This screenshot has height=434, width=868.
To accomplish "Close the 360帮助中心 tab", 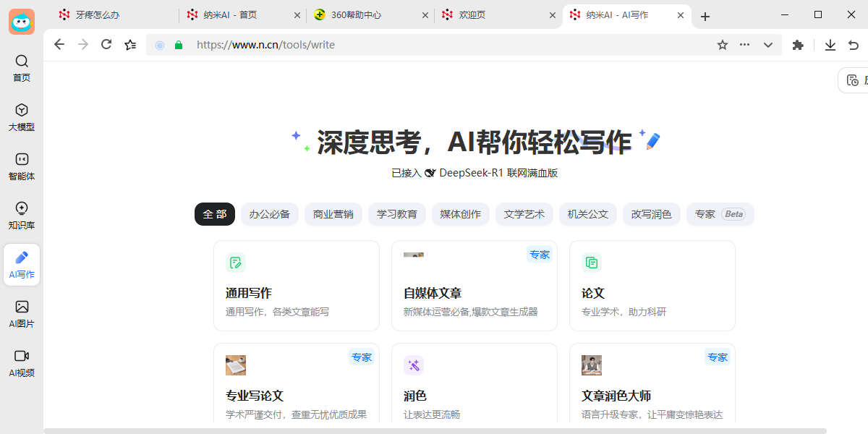I will tap(425, 14).
